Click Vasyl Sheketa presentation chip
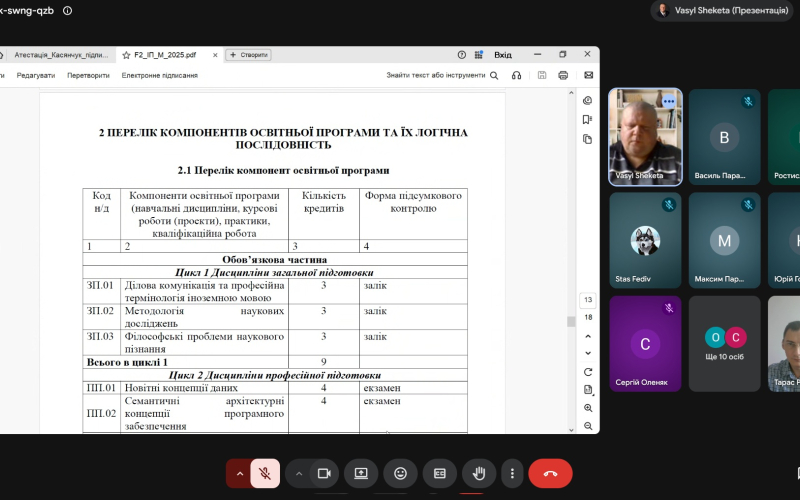The height and width of the screenshot is (500, 800). tap(723, 10)
